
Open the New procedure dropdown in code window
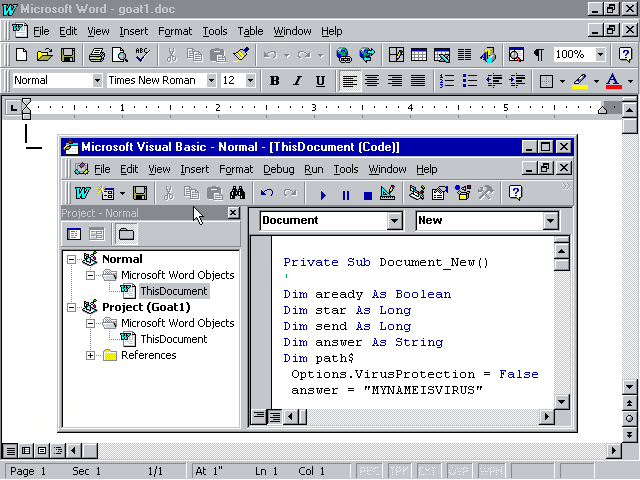tap(550, 221)
